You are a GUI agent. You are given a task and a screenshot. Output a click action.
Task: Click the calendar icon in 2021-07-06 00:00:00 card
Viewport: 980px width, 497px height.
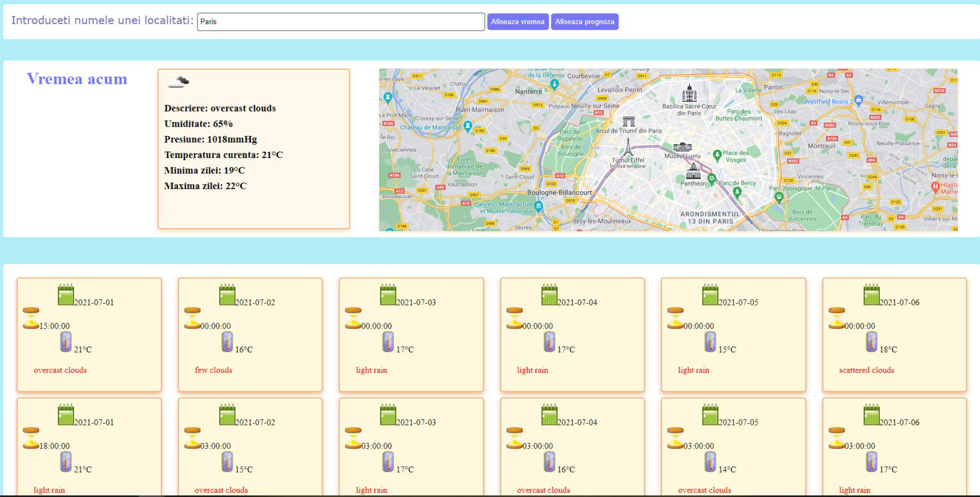pyautogui.click(x=872, y=294)
